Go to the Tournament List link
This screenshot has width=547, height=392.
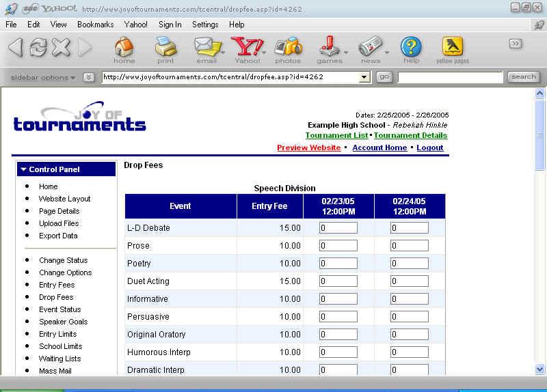pos(336,135)
